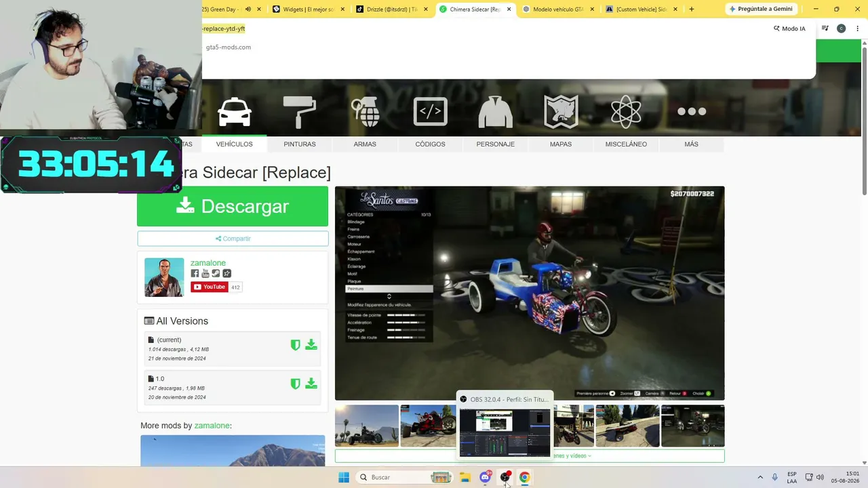
Task: Open zamalone's Social Club star icon
Action: pos(226,274)
